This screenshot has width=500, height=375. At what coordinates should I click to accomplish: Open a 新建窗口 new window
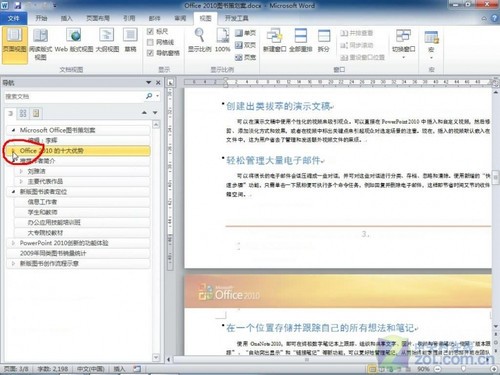click(x=274, y=41)
